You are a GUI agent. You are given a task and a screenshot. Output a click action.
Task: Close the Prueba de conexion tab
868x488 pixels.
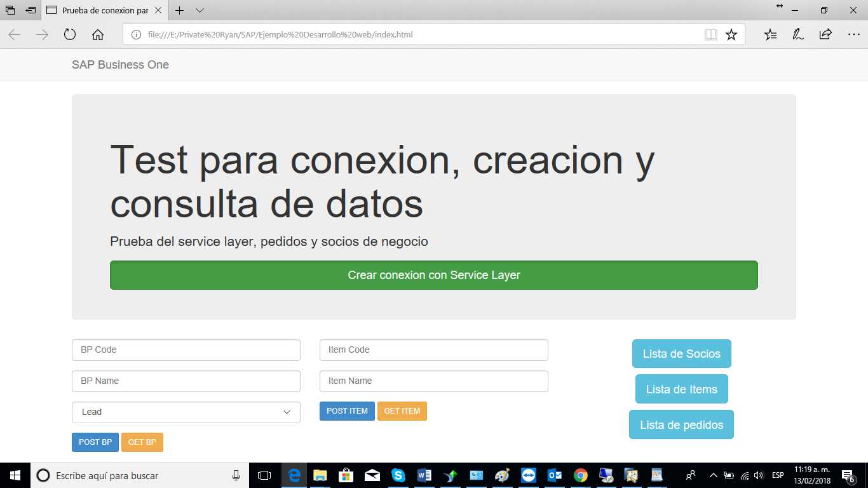158,10
